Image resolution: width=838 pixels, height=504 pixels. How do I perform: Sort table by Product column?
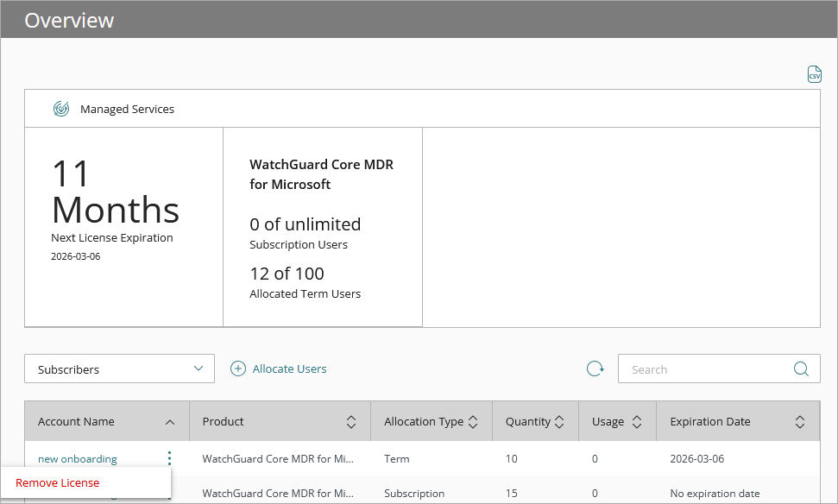tap(351, 422)
